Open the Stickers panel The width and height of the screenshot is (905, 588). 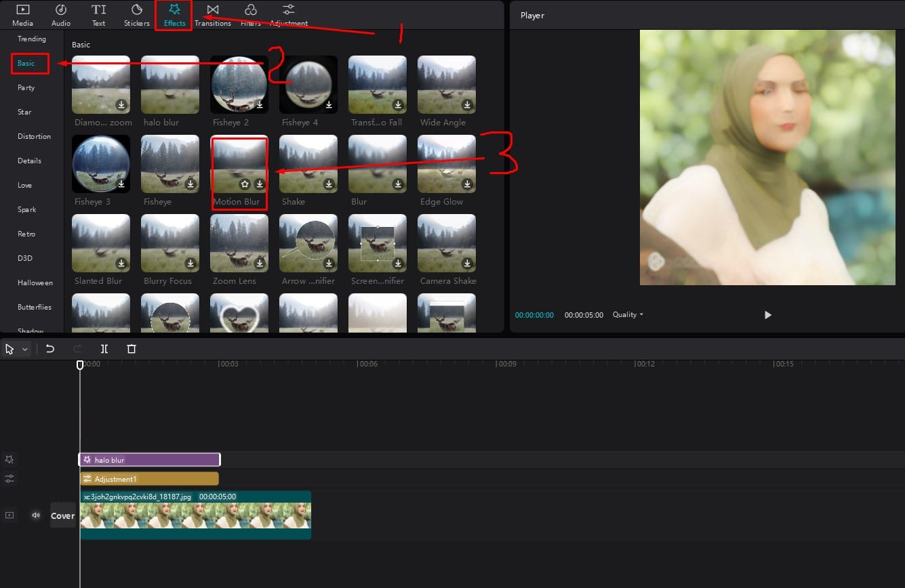click(136, 14)
